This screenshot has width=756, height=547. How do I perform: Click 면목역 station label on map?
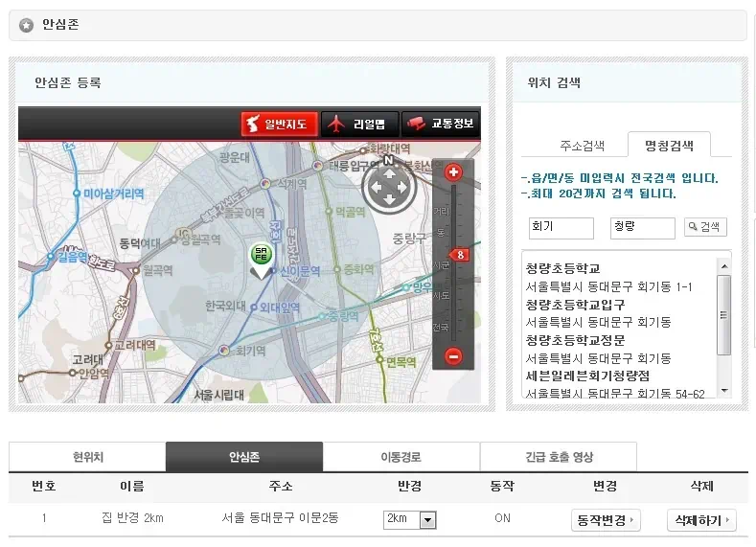click(x=401, y=361)
